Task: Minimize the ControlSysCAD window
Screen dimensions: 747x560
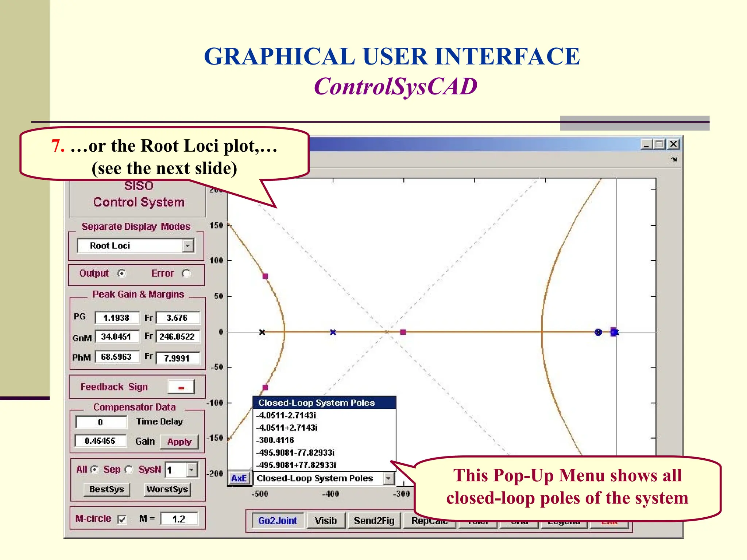Action: coord(646,144)
